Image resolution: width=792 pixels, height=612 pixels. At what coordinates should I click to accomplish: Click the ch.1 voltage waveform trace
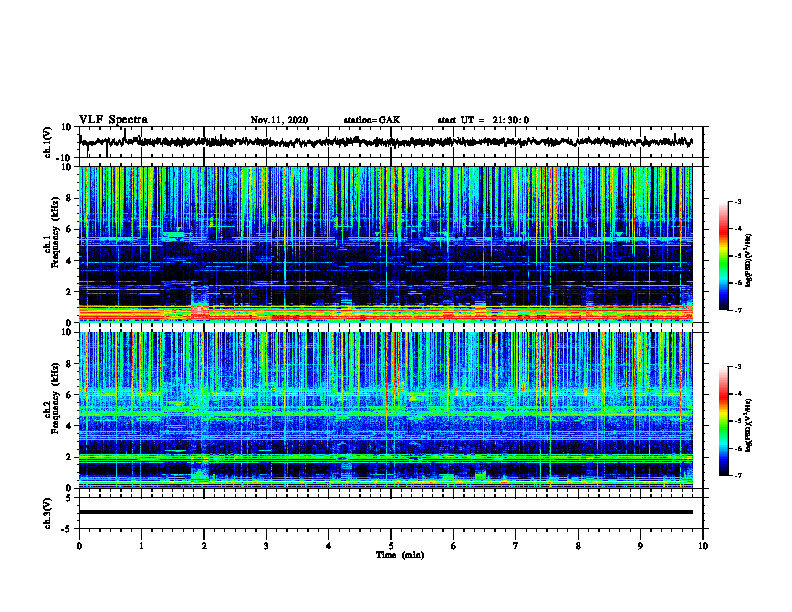coord(386,142)
